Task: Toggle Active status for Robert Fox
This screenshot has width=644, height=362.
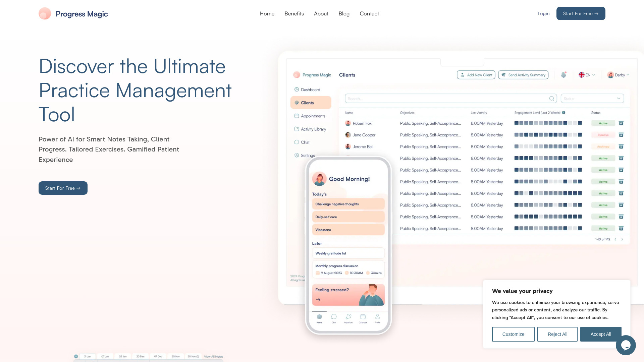Action: (x=603, y=123)
